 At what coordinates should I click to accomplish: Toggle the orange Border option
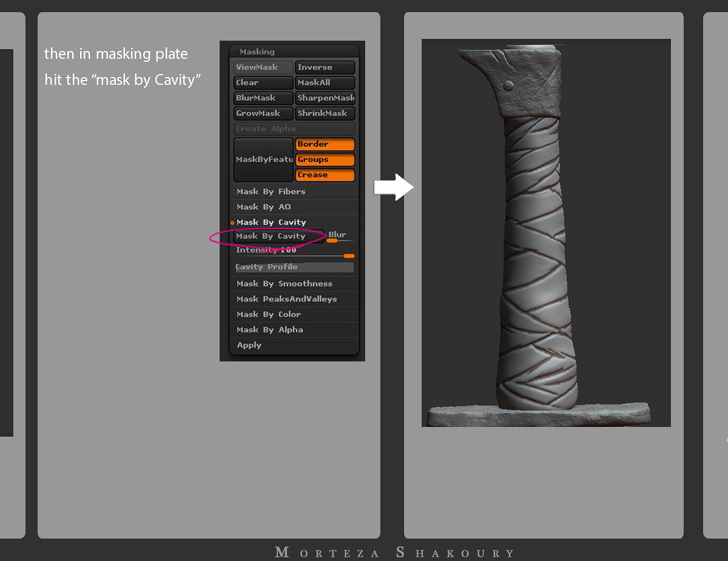[325, 144]
